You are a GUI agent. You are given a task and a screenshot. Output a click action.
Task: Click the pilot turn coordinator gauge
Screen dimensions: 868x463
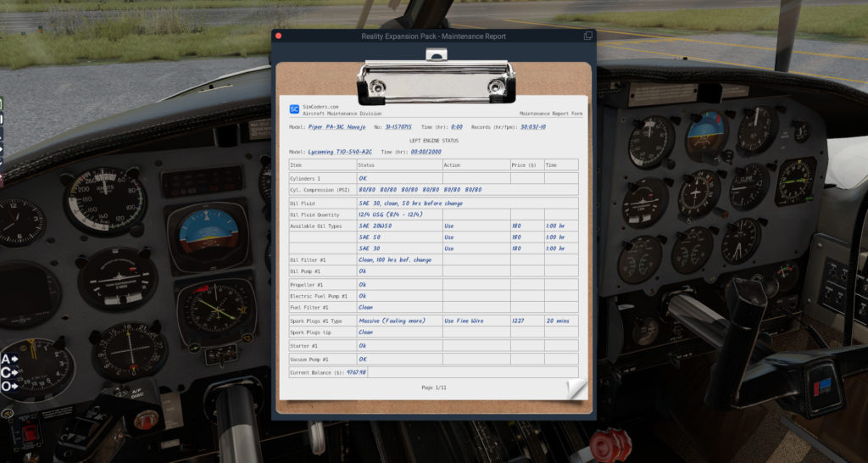[x=117, y=279]
